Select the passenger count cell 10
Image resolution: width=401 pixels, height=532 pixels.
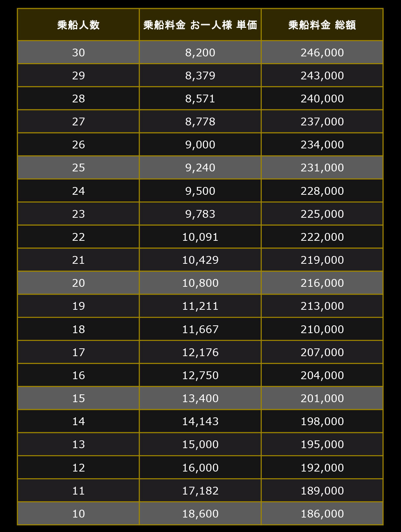pos(78,513)
